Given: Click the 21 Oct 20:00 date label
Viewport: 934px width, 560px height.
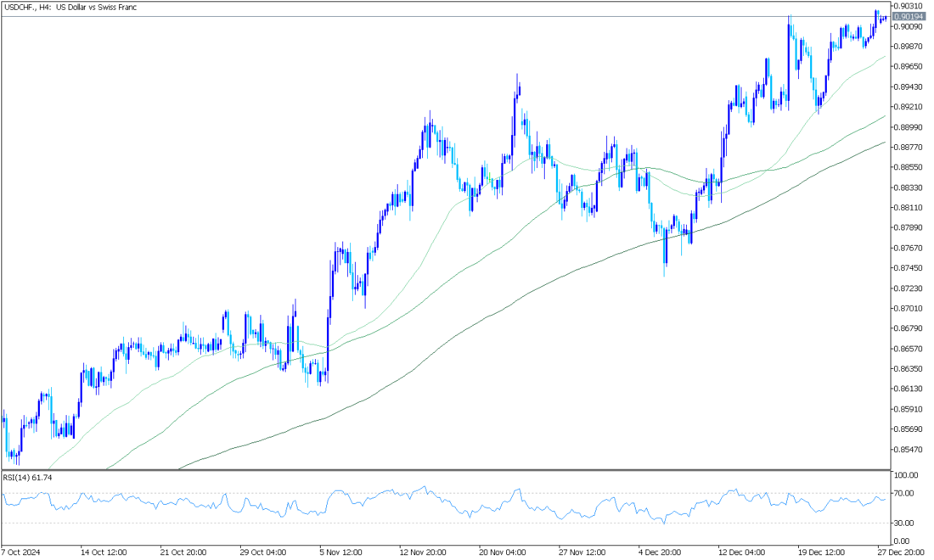Looking at the screenshot, I should tap(183, 552).
